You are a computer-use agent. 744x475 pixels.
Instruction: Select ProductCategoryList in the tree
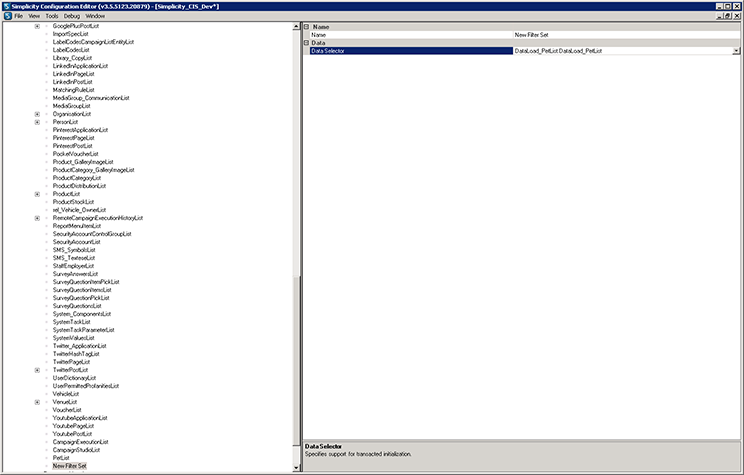[x=76, y=178]
